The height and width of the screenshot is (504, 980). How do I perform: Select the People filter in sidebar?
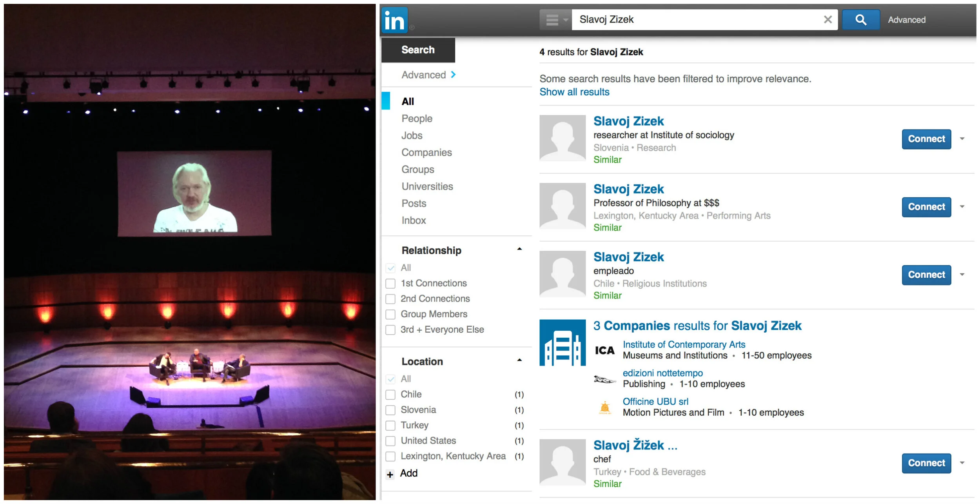(417, 118)
